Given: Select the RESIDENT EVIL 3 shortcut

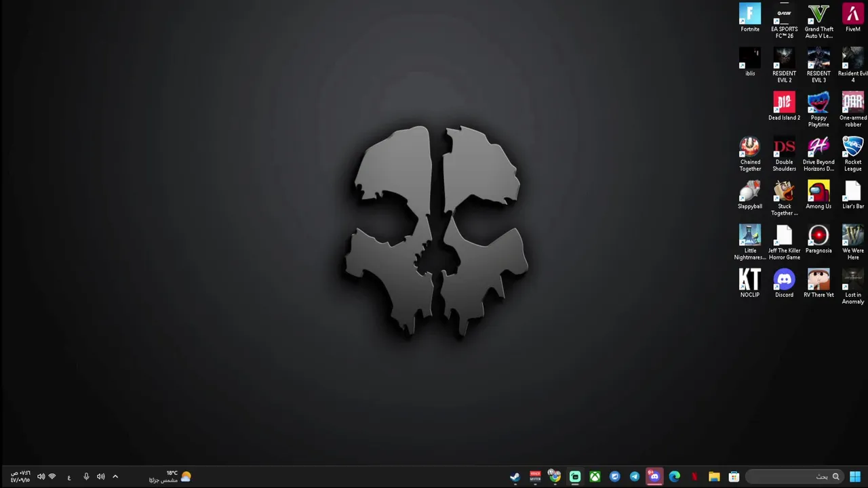Looking at the screenshot, I should (818, 65).
